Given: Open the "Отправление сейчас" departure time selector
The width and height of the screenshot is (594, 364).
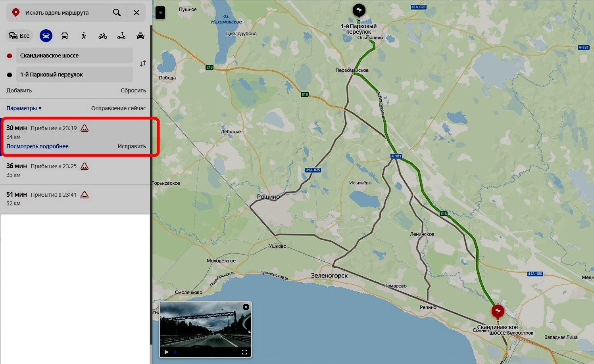Looking at the screenshot, I should [119, 108].
